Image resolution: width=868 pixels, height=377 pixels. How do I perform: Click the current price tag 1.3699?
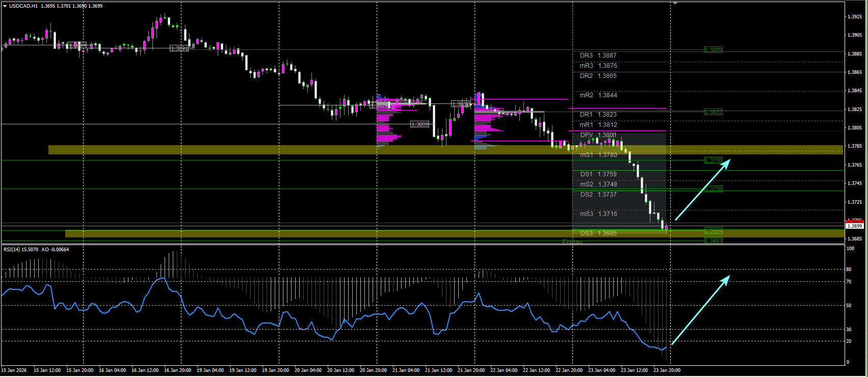(x=855, y=226)
